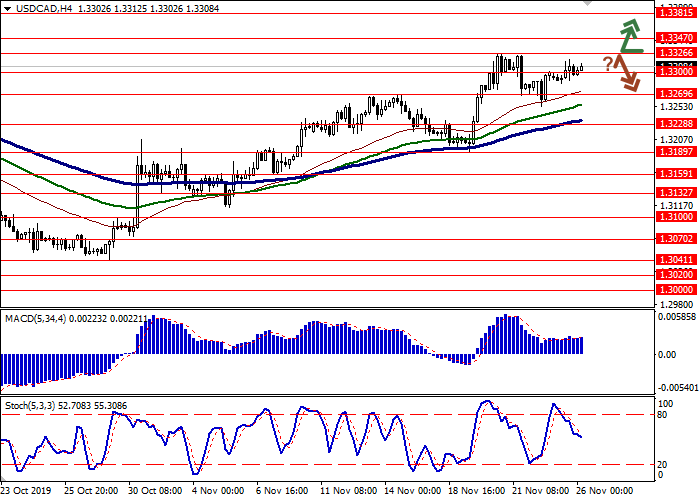700x500 pixels.
Task: Click the 1.30000 bottom price level tag
Action: [677, 288]
